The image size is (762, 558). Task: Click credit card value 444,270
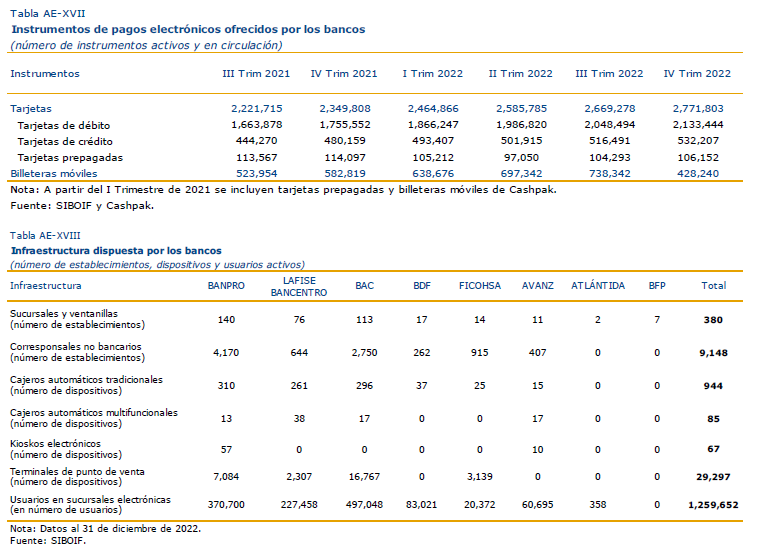point(257,141)
